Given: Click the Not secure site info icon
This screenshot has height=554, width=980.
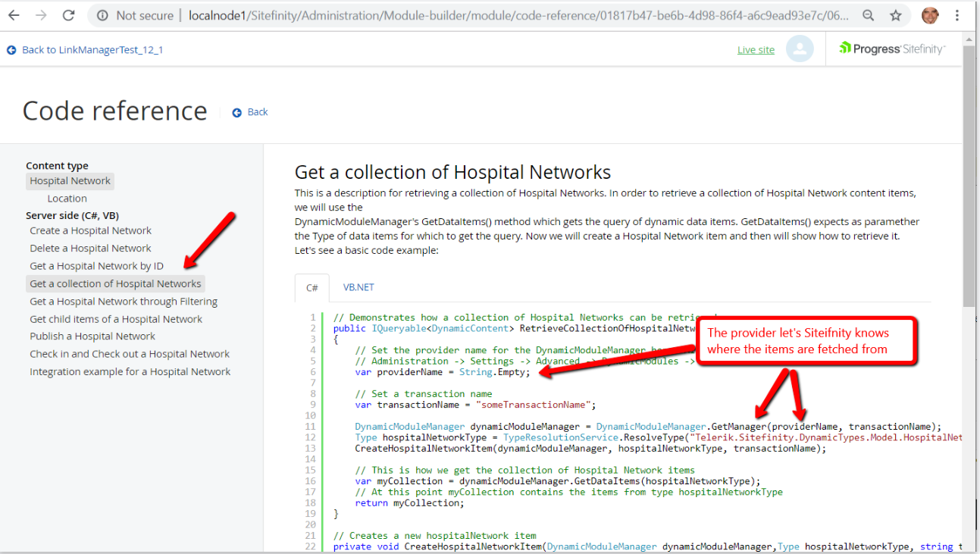Looking at the screenshot, I should (103, 15).
